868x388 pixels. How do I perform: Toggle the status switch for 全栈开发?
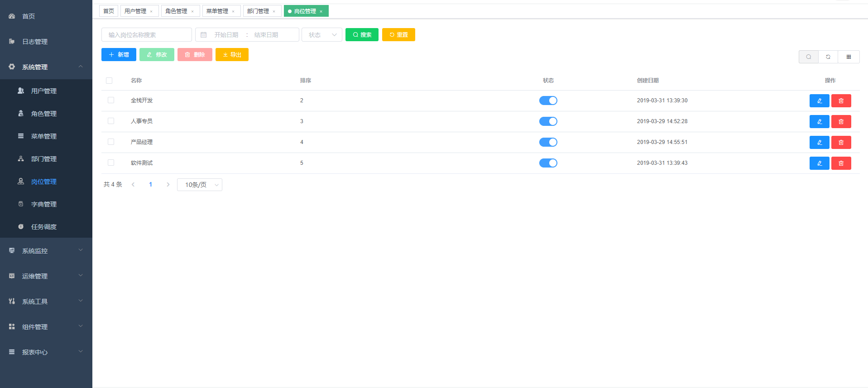tap(548, 101)
